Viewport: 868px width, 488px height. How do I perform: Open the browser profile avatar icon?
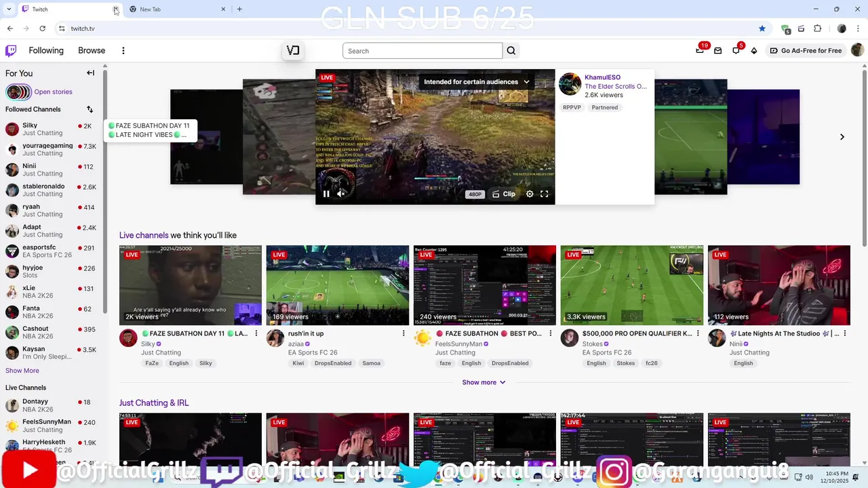coord(842,28)
